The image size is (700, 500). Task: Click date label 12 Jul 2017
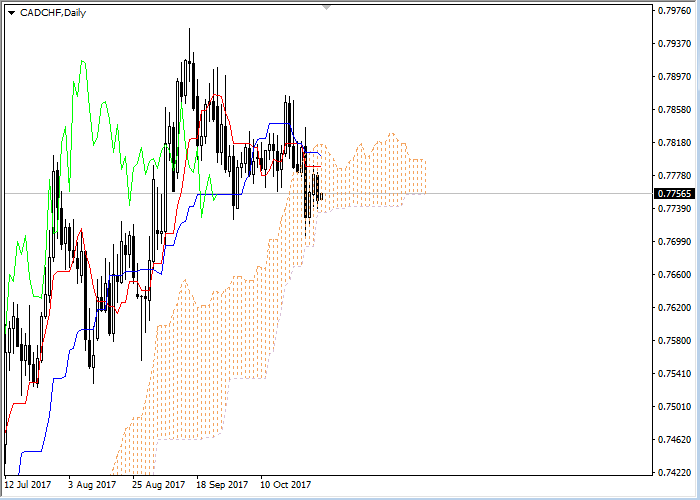28,485
